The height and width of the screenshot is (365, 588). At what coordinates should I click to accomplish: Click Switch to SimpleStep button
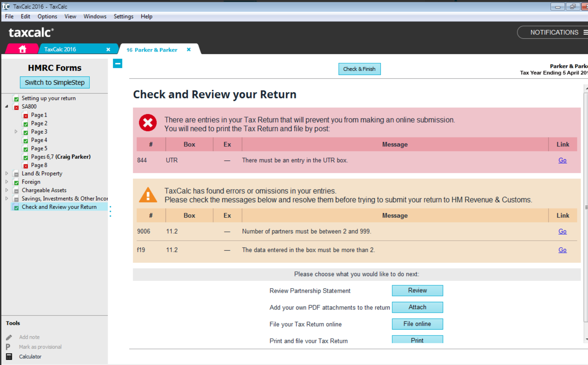55,82
